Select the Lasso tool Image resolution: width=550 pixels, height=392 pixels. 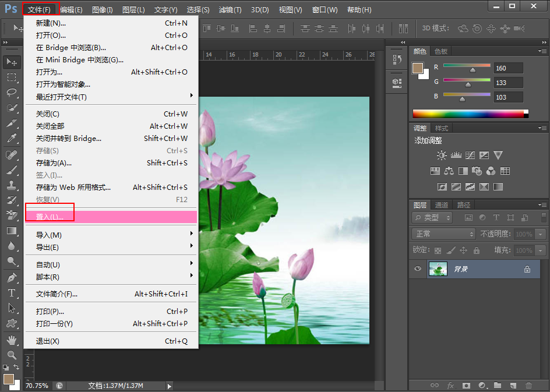pyautogui.click(x=12, y=92)
